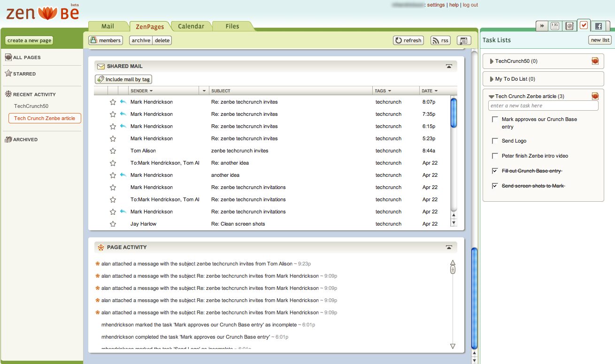Create a new list in Task Lists
Image resolution: width=615 pixels, height=364 pixels.
tap(600, 40)
